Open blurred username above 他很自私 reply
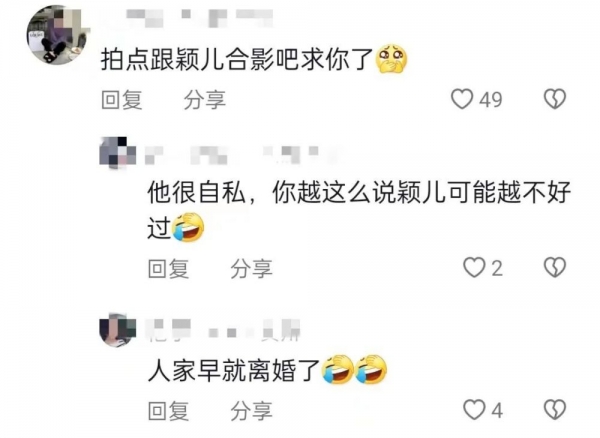The image size is (600, 438). pos(241,155)
